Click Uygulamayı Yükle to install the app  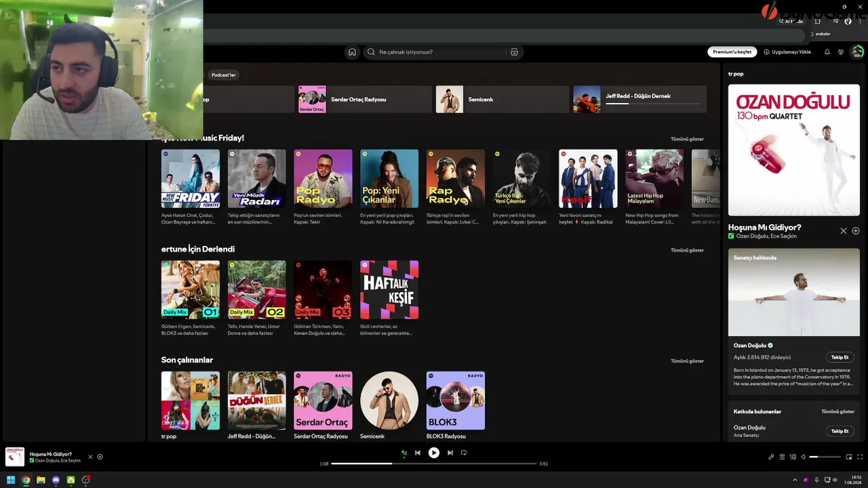[787, 52]
